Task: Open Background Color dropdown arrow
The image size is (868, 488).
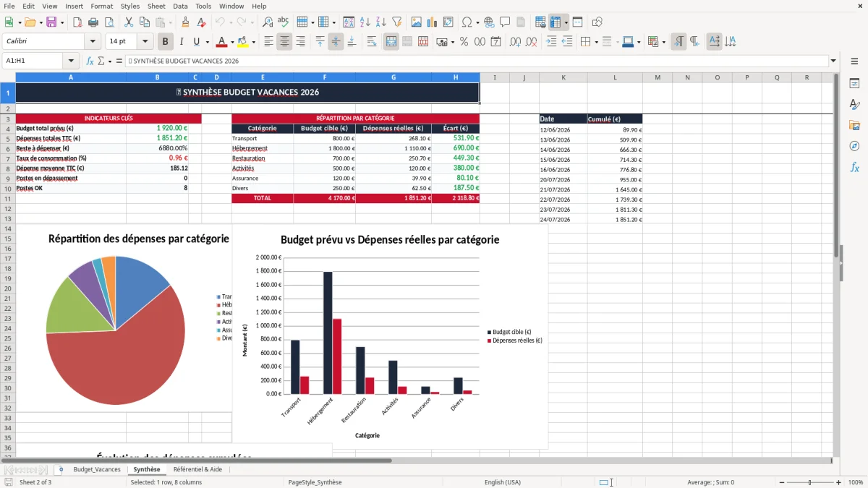Action: [x=253, y=42]
